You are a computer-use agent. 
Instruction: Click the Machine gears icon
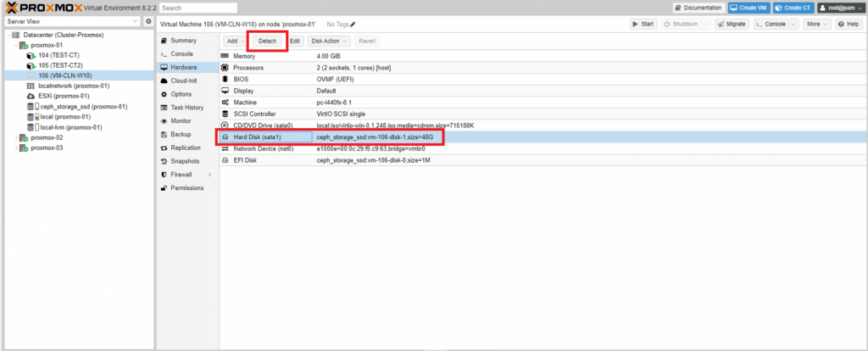coord(225,103)
